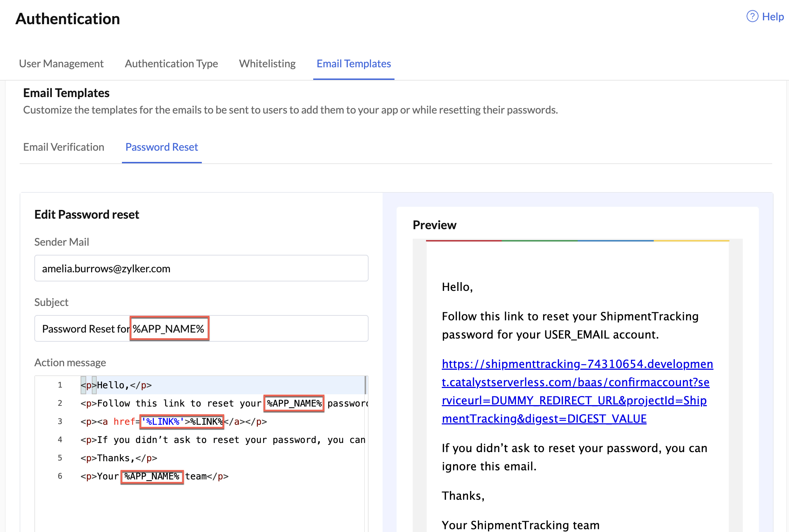Switch to the Email Verification sub-tab

pos(63,147)
